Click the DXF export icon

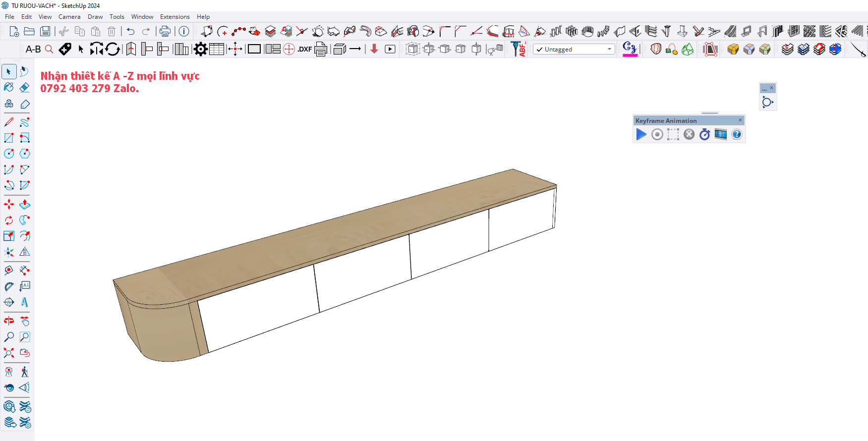[x=304, y=49]
